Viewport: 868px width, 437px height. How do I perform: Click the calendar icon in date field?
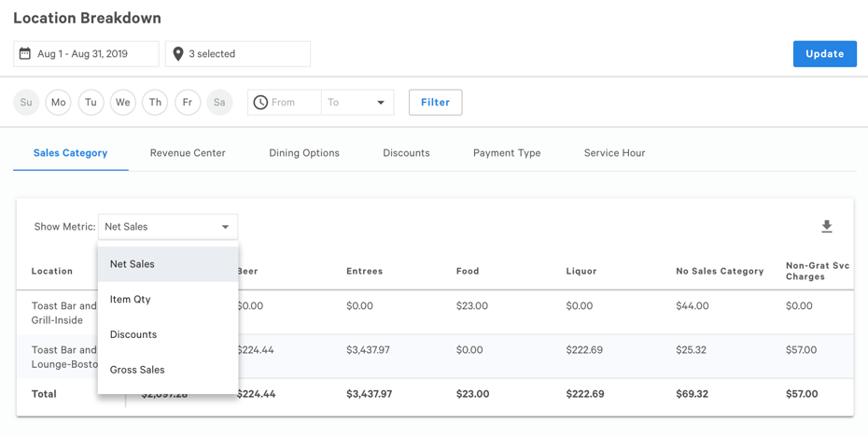(25, 54)
